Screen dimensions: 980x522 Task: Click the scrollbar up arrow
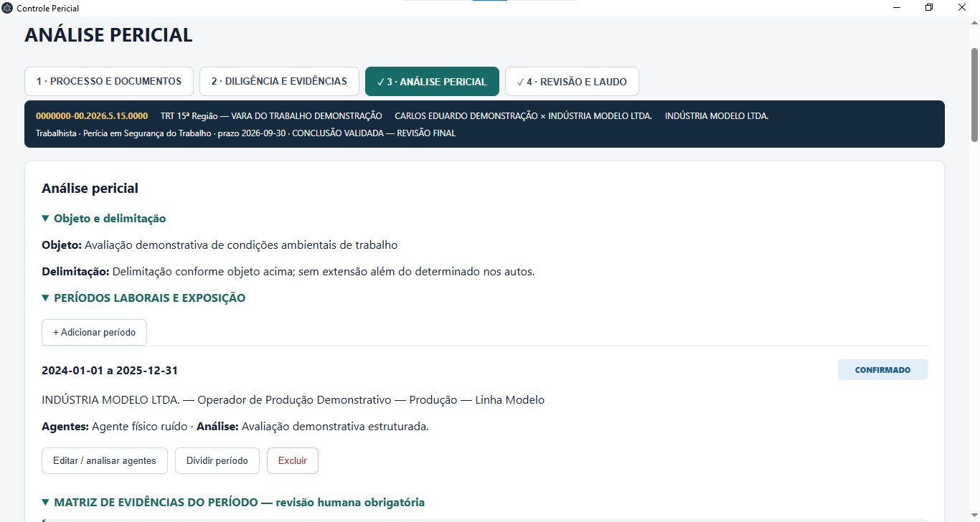click(x=974, y=23)
